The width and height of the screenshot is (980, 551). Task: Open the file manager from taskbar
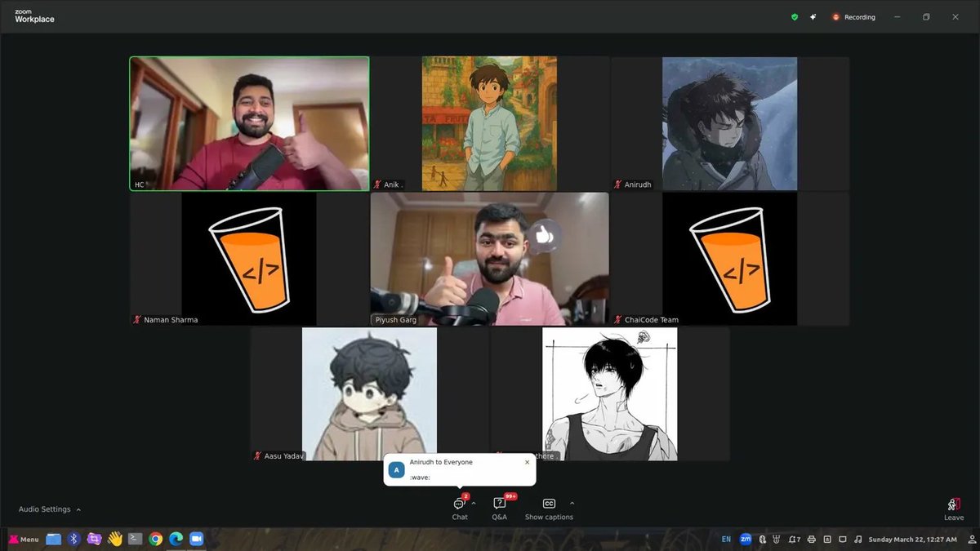click(x=54, y=539)
